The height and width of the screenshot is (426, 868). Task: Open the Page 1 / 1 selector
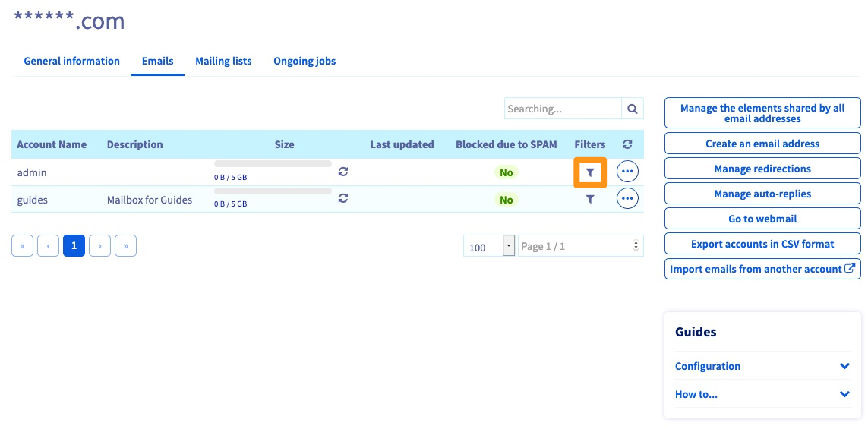pyautogui.click(x=580, y=246)
